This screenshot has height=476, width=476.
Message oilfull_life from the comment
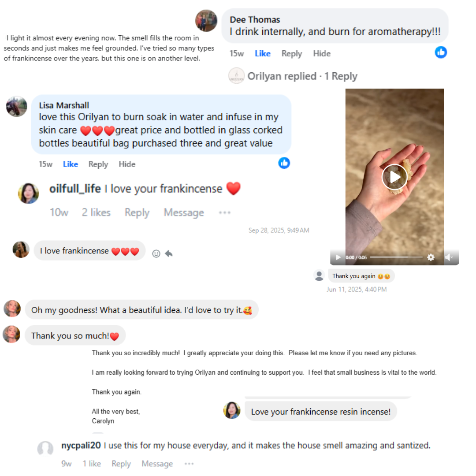pyautogui.click(x=184, y=212)
